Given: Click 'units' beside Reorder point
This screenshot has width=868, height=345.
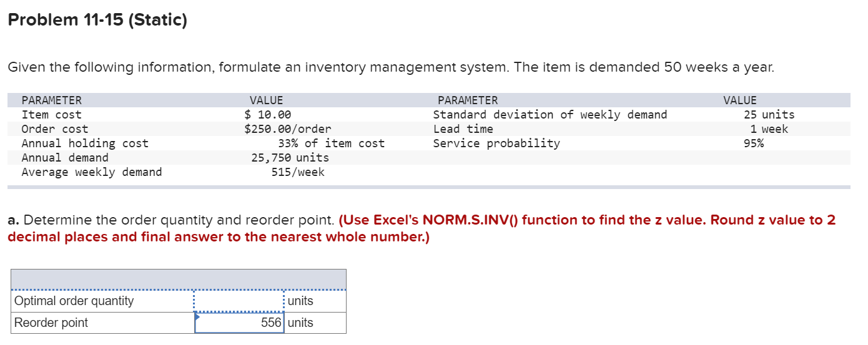Looking at the screenshot, I should [x=301, y=323].
